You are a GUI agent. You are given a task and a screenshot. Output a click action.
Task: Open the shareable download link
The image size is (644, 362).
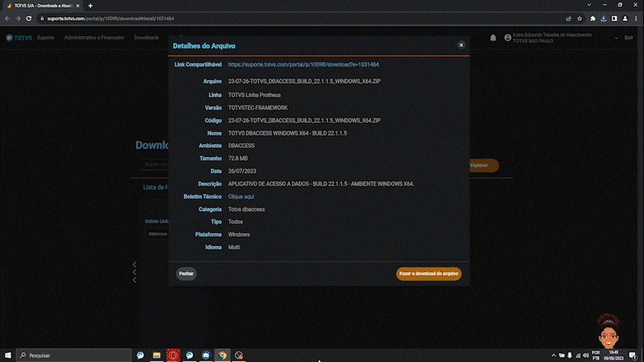[303, 65]
